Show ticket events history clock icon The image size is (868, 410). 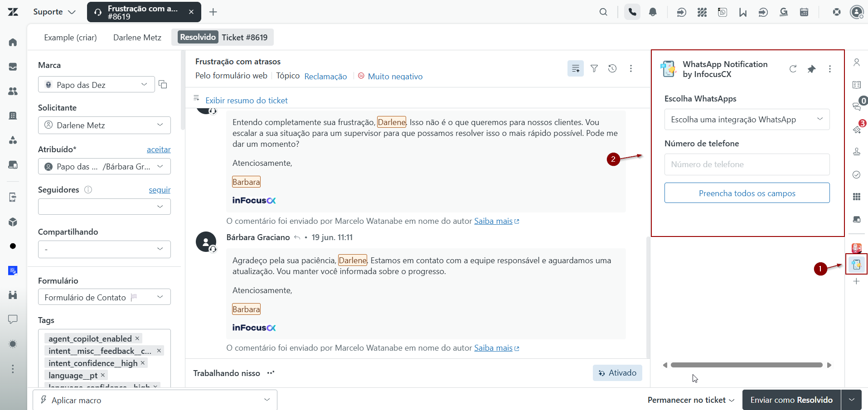coord(612,68)
